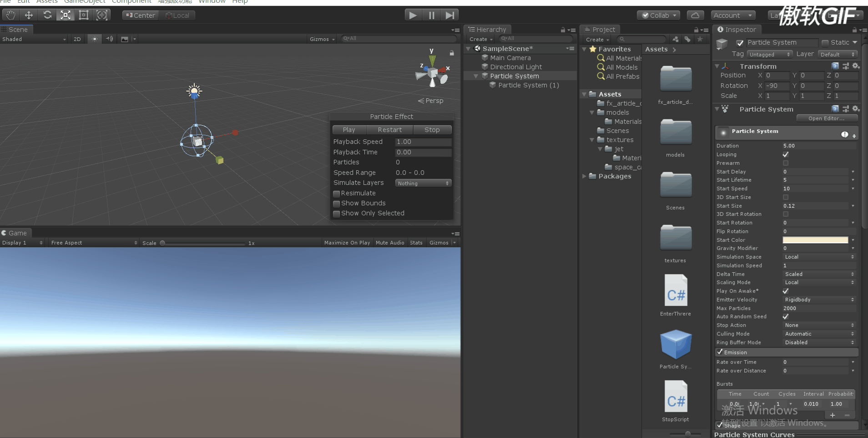Screen dimensions: 868x438
Task: Toggle 2D scene view mode
Action: point(77,39)
